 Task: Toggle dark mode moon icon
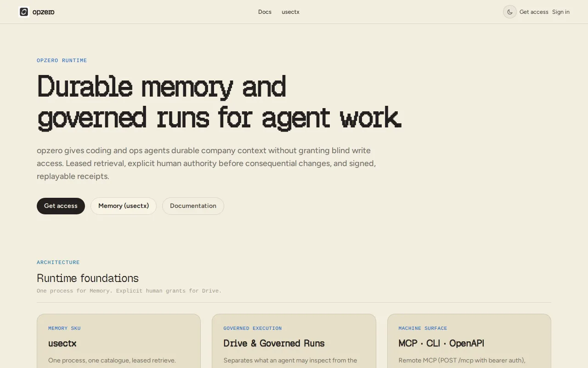510,12
